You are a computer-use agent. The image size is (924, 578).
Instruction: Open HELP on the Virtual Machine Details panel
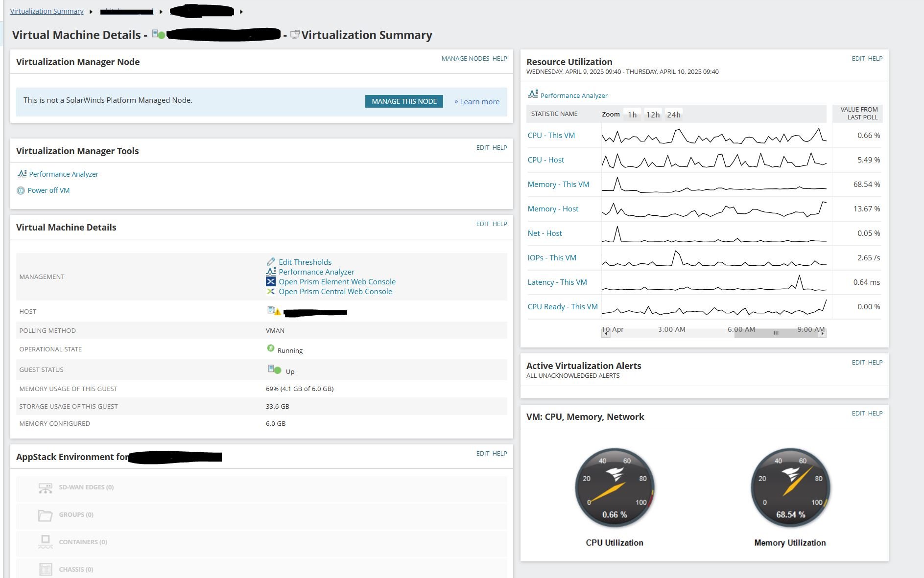tap(499, 224)
